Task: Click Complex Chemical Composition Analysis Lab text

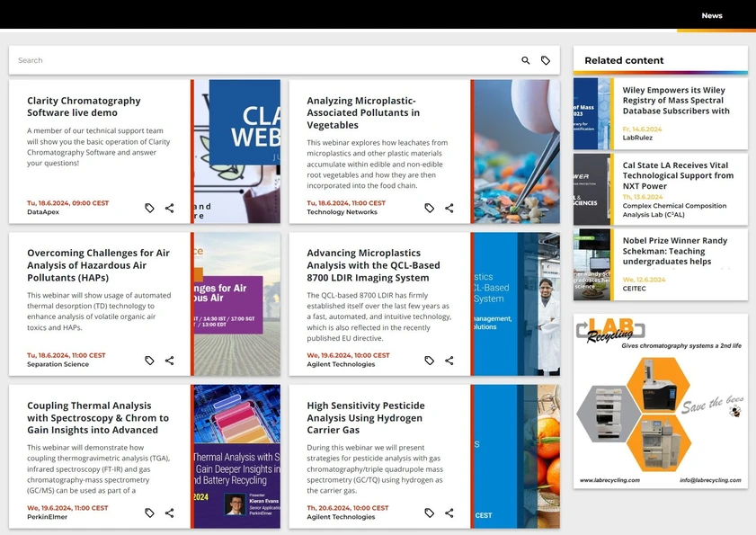Action: (674, 210)
